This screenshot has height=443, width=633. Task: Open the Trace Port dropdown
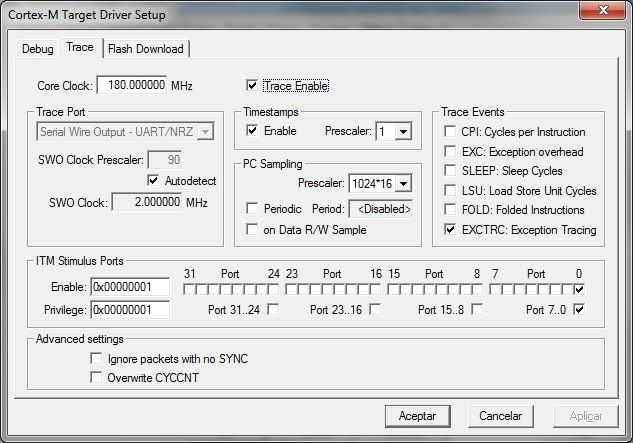tap(205, 132)
